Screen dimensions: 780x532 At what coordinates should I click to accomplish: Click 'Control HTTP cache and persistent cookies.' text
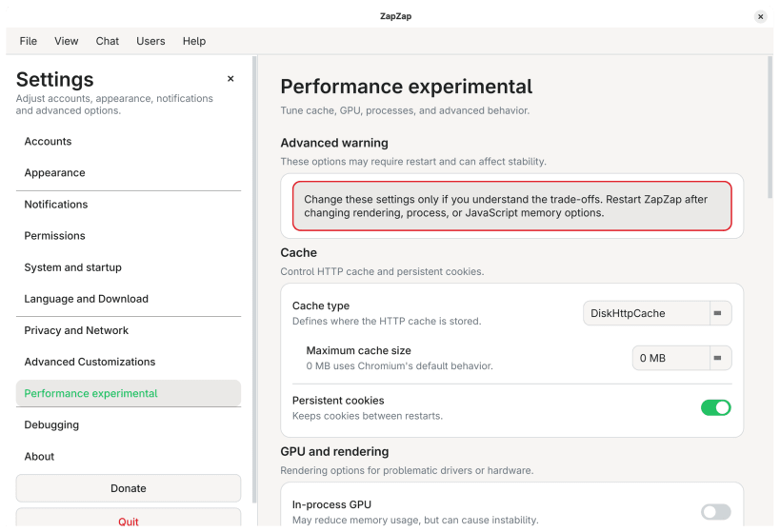point(382,271)
